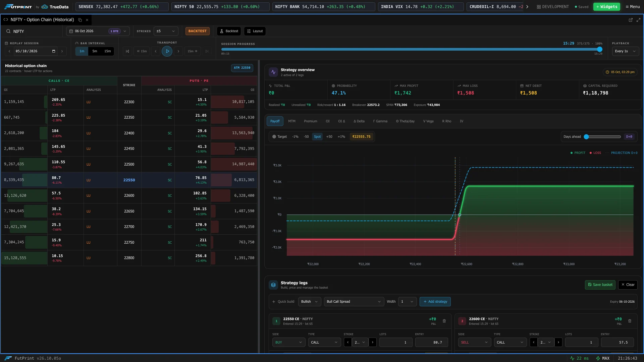644x362 pixels.
Task: Click the Add strategy button
Action: (x=435, y=302)
